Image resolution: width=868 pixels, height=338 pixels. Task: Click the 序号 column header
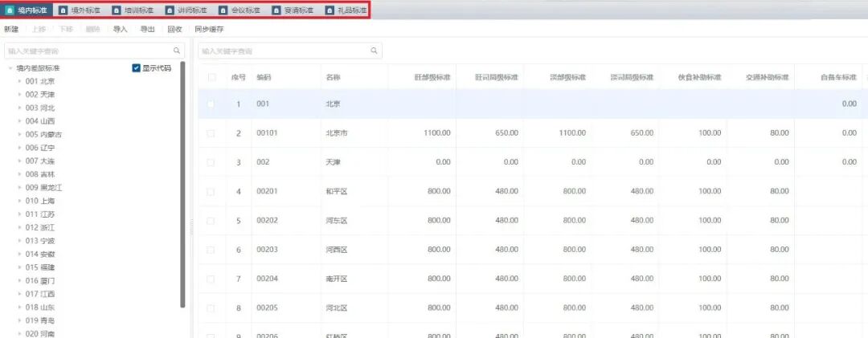[239, 77]
